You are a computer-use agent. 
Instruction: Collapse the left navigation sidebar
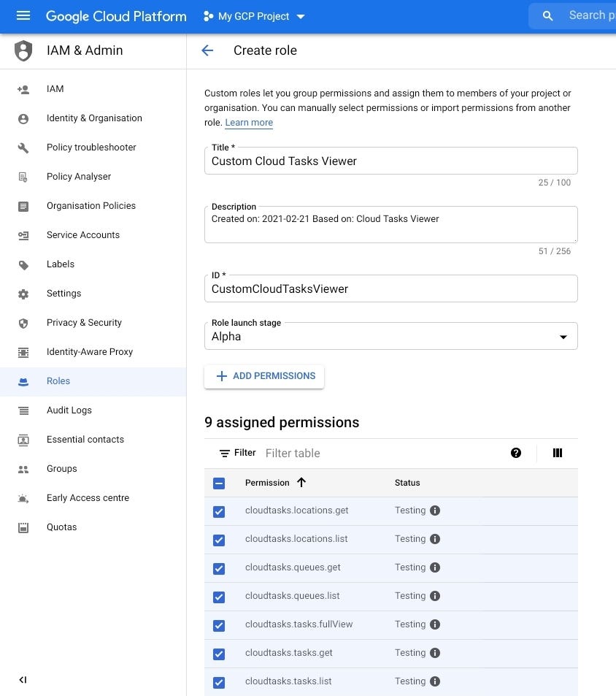click(22, 679)
